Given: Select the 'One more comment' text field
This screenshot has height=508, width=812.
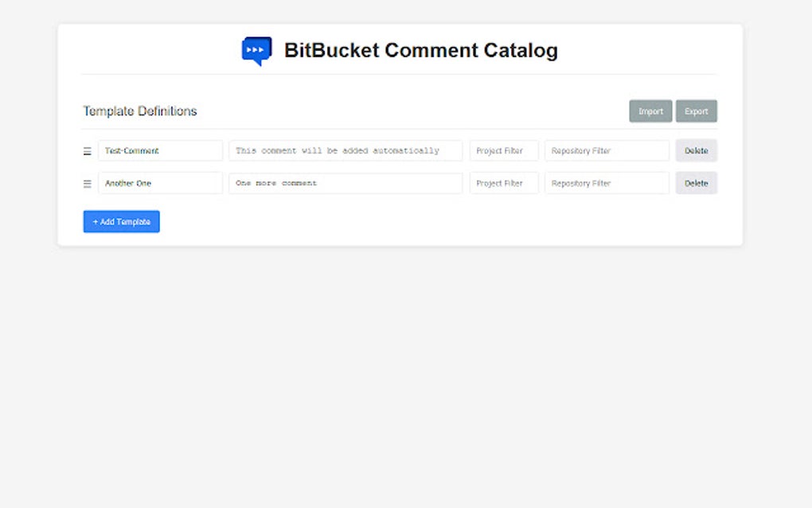Looking at the screenshot, I should (x=345, y=183).
